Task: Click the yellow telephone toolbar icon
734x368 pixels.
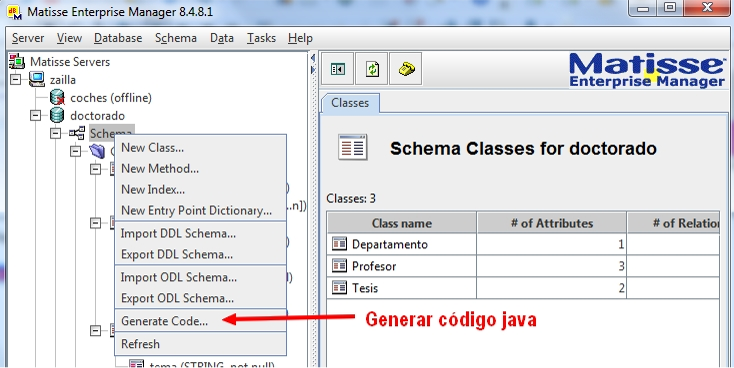Action: pos(406,69)
